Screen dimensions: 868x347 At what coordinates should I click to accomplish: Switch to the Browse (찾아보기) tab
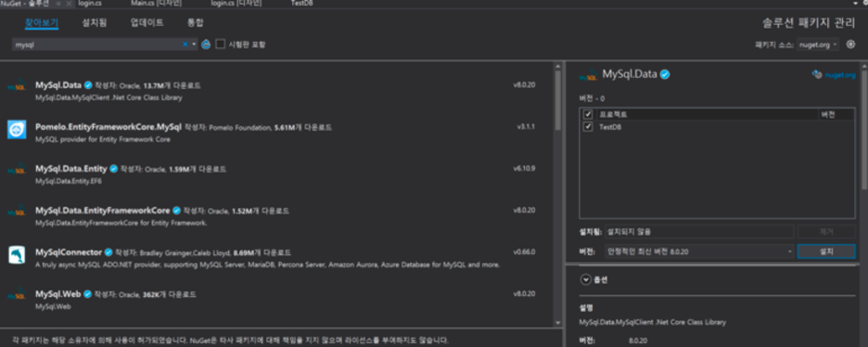42,23
